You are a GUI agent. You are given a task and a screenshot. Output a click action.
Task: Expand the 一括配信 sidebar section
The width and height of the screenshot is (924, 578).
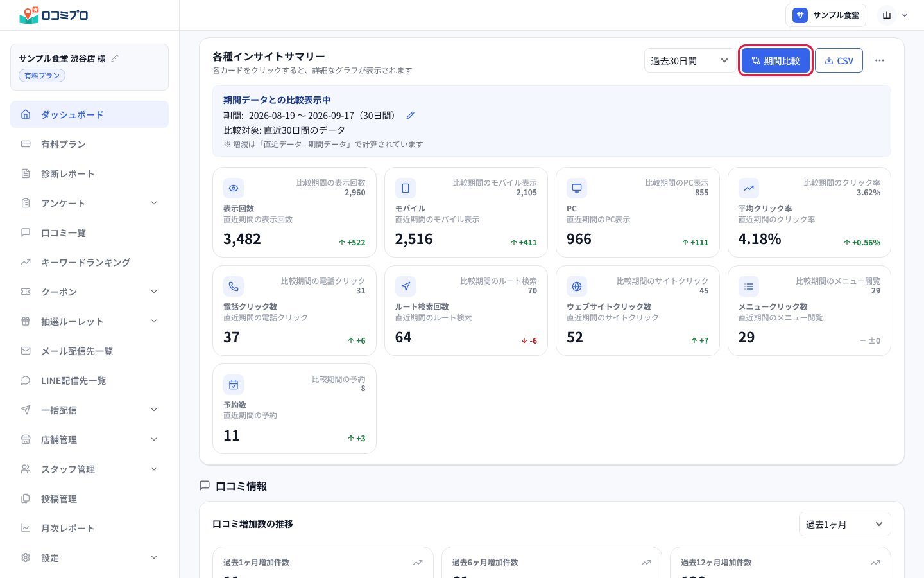click(89, 410)
